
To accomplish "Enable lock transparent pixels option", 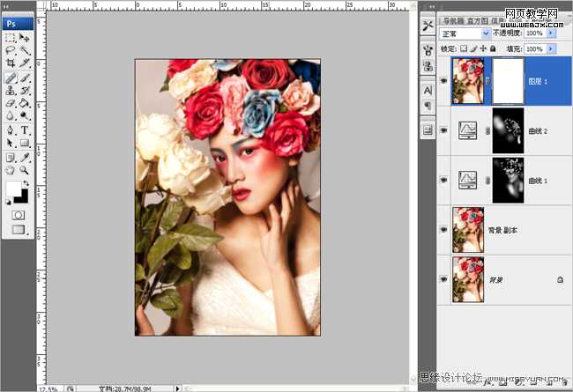I will pyautogui.click(x=464, y=48).
